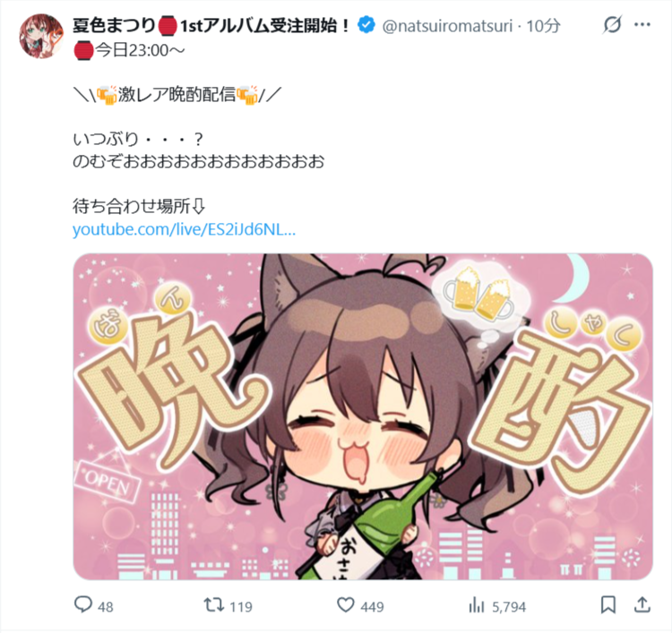Open the youtube.com/live stream link
The height and width of the screenshot is (633, 672).
click(x=184, y=229)
